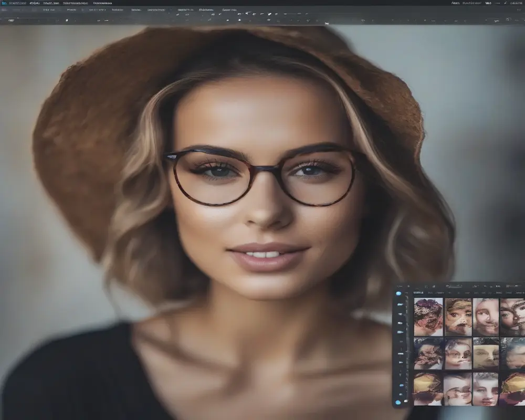Open the purple-haired head thumbnail in the top row
This screenshot has height=420, width=525.
tap(428, 317)
